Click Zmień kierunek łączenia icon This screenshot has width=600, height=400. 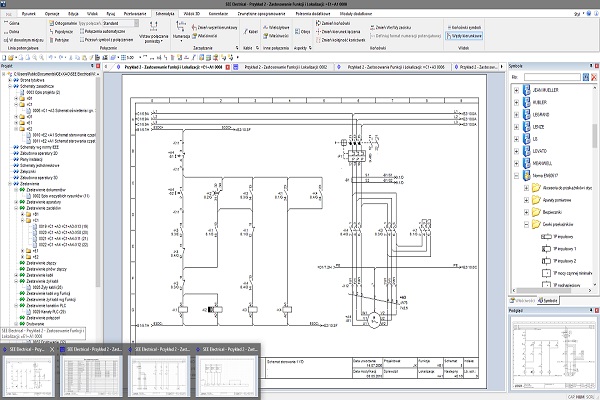(318, 32)
